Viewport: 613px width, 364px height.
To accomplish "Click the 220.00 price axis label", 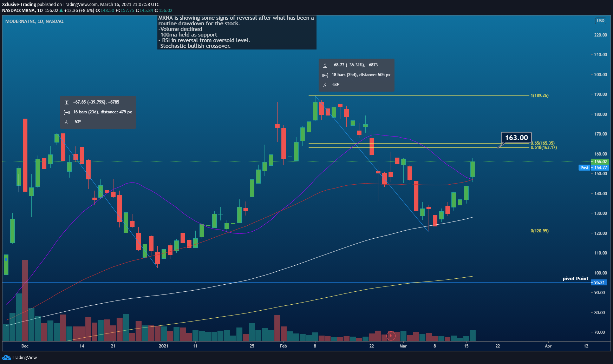I will tap(600, 35).
